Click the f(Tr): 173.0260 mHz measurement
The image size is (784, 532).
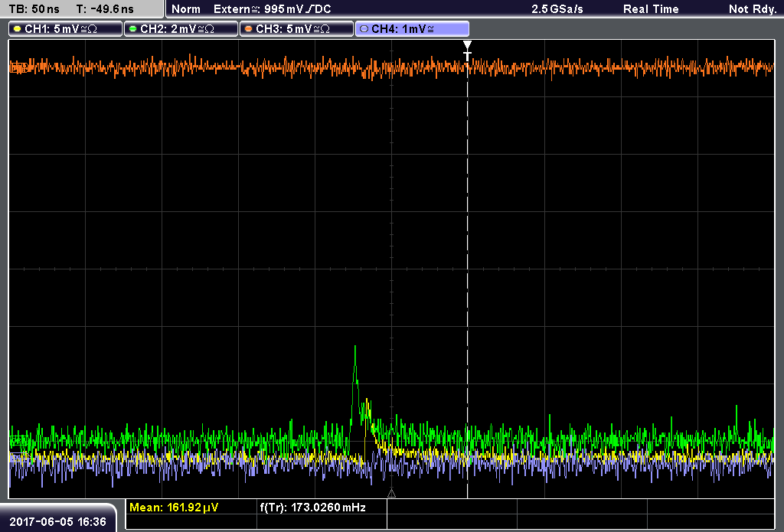point(312,508)
